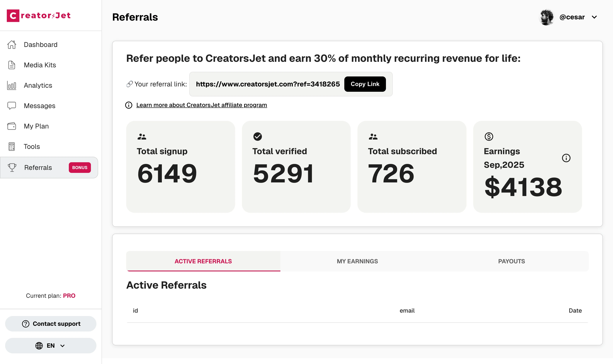Open the Payouts tab
This screenshot has height=364, width=613.
[511, 261]
